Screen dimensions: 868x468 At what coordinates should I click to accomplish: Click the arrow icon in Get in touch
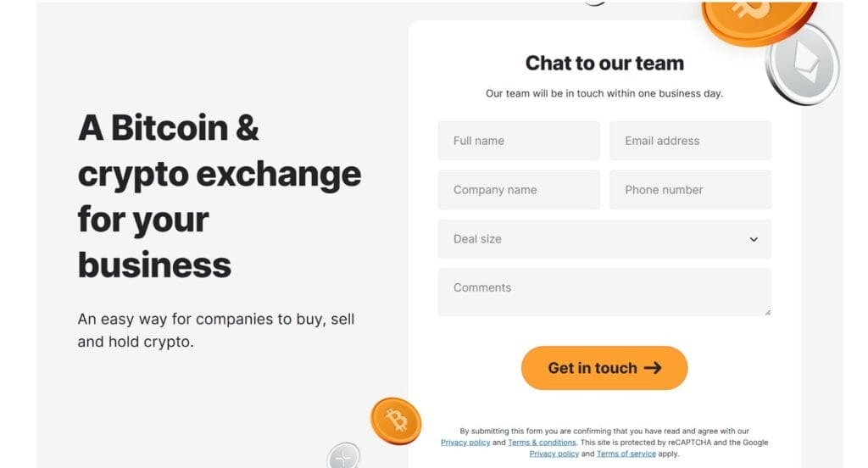[652, 368]
